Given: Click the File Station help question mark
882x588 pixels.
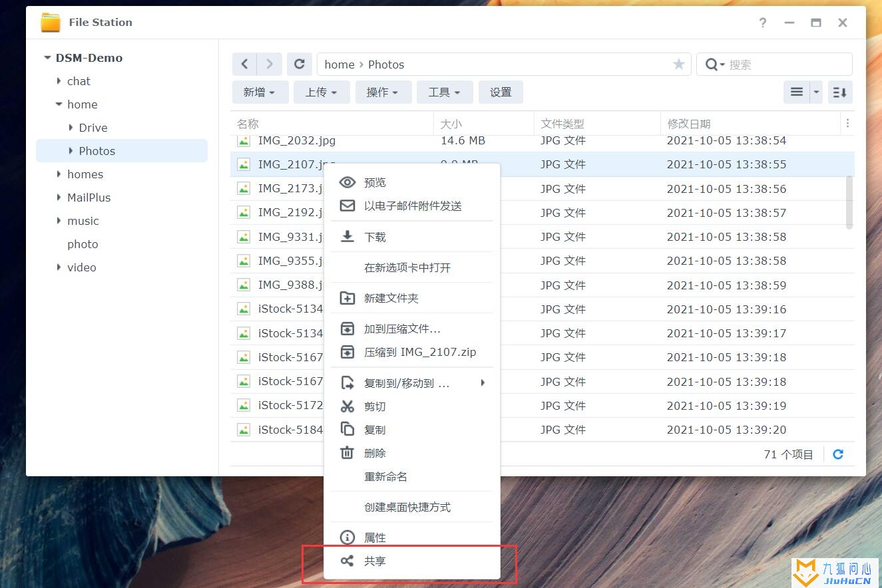Looking at the screenshot, I should 763,23.
